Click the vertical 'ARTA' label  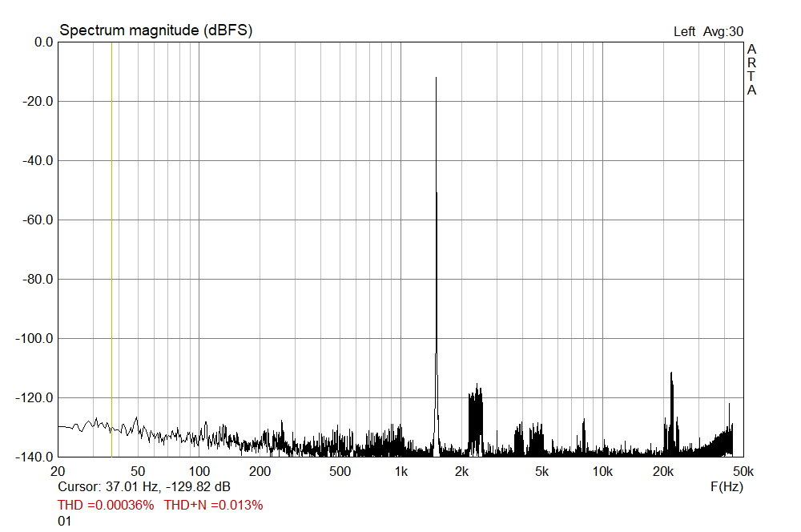click(x=751, y=70)
